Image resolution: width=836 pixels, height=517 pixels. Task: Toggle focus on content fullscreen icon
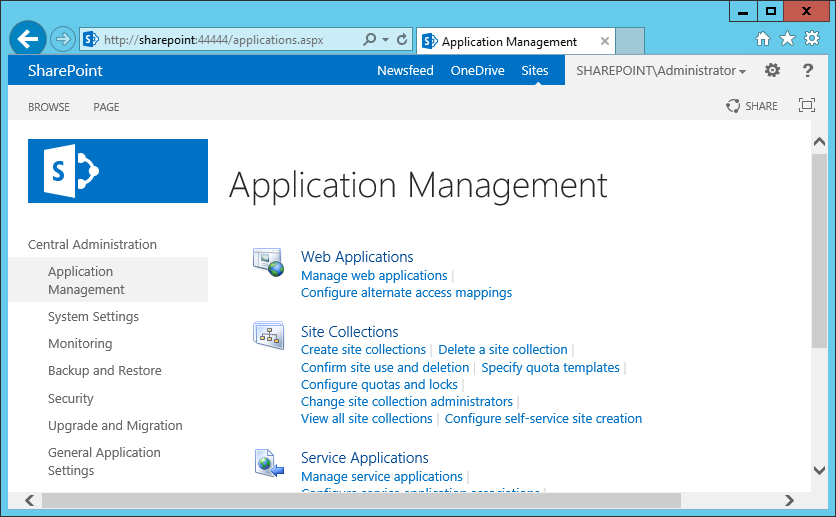[807, 105]
